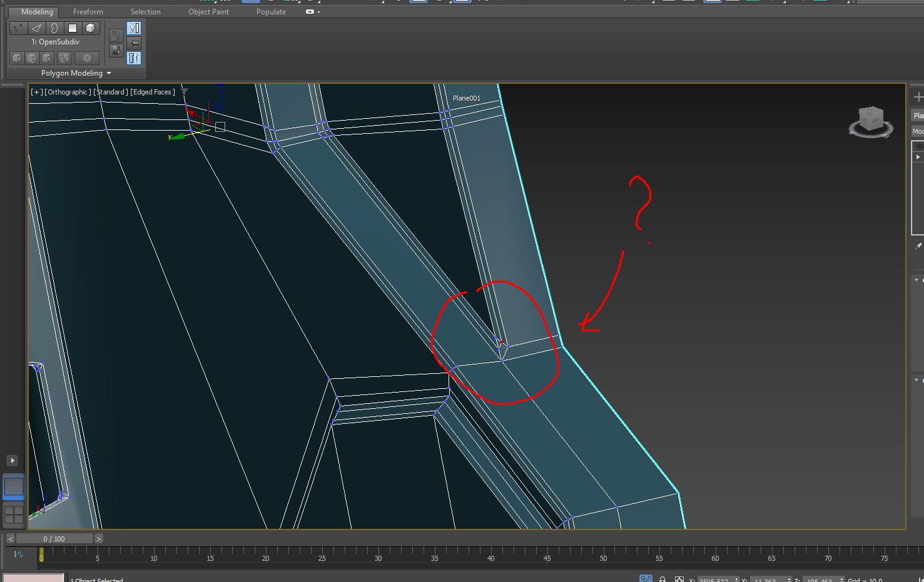Expand the viewport layout arrow button

pyautogui.click(x=12, y=461)
